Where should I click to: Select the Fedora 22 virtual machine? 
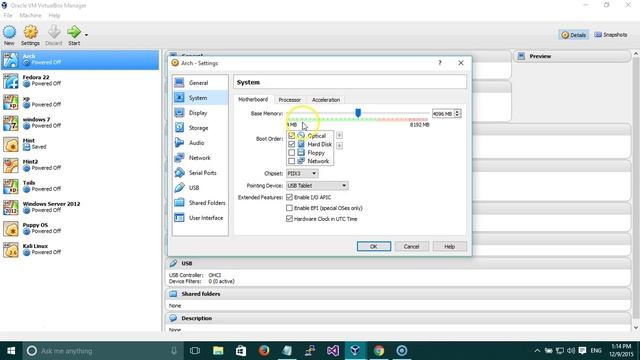tap(80, 81)
